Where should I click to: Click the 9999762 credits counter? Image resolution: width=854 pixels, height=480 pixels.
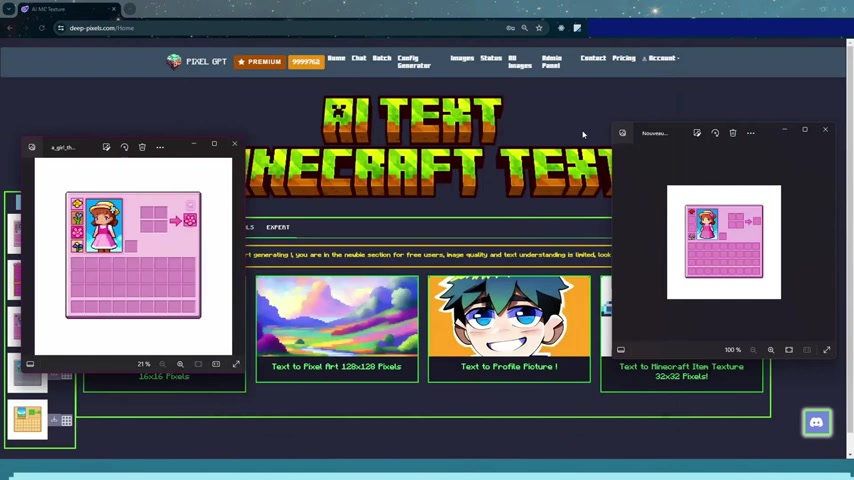tap(306, 62)
